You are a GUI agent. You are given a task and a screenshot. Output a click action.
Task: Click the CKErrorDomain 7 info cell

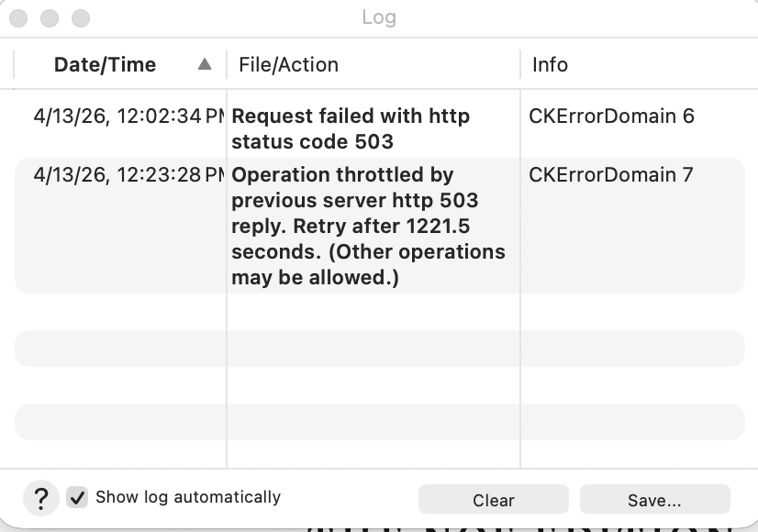click(611, 175)
